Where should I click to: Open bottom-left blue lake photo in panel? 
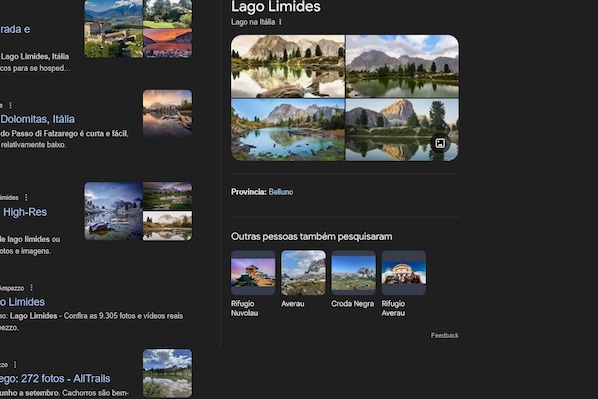click(x=288, y=130)
